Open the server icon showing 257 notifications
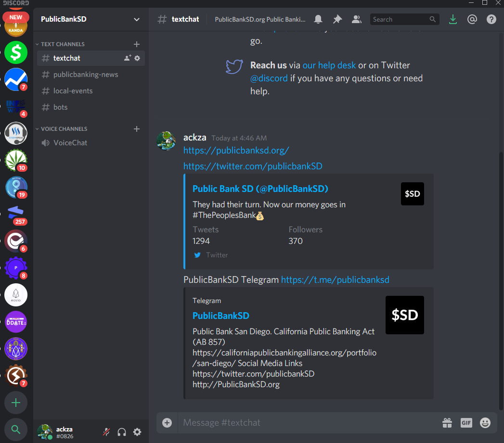Screen dimensions: 504x443 click(x=16, y=214)
